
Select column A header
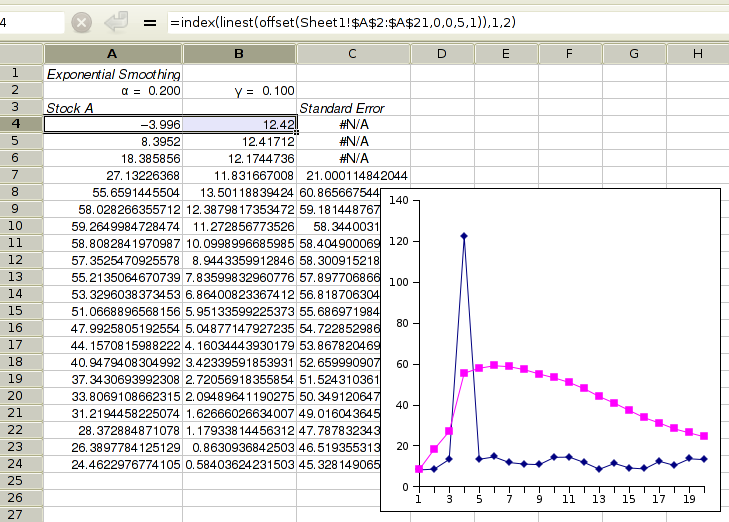pyautogui.click(x=113, y=54)
